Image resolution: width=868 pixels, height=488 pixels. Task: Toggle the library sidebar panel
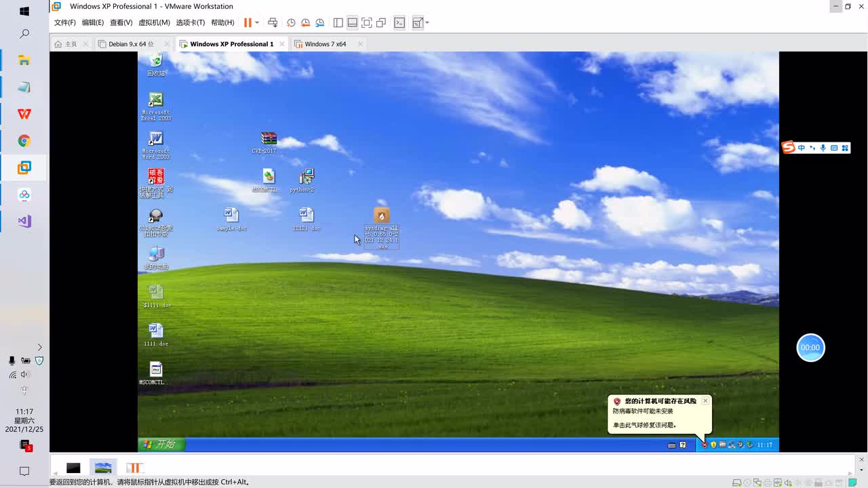coord(338,22)
